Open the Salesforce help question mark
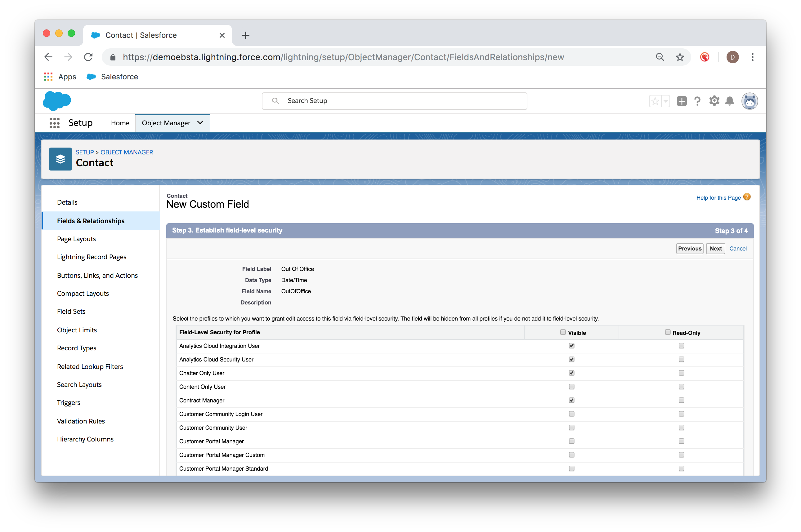 pyautogui.click(x=697, y=101)
